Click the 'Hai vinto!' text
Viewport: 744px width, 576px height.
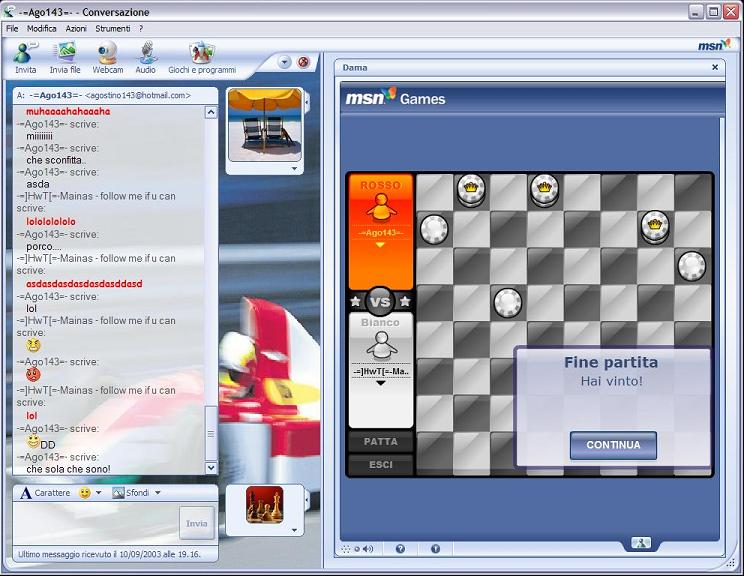tap(612, 381)
